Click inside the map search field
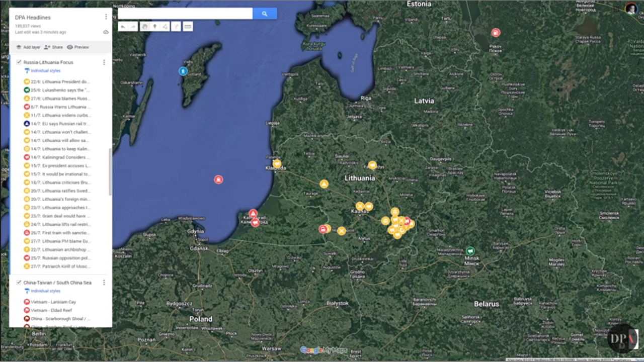Image resolution: width=644 pixels, height=362 pixels. click(185, 14)
